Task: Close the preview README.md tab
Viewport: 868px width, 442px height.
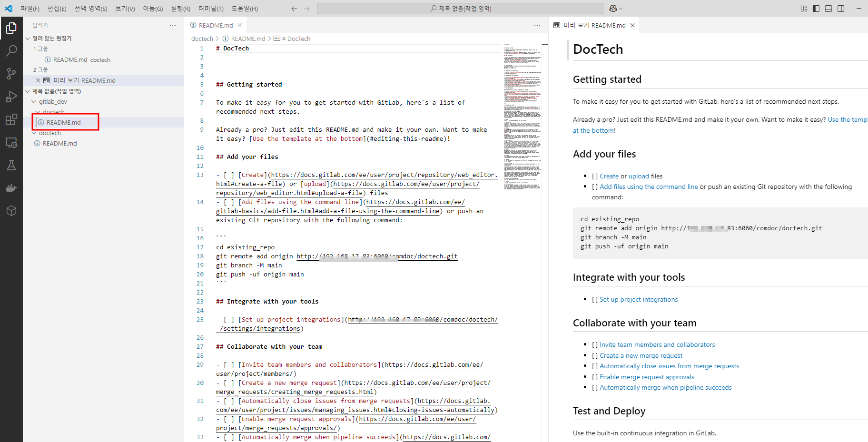Action: [x=632, y=25]
